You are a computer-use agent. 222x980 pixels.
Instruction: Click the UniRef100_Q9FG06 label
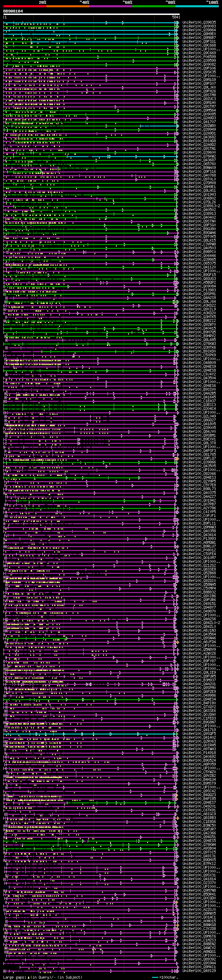(x=199, y=68)
